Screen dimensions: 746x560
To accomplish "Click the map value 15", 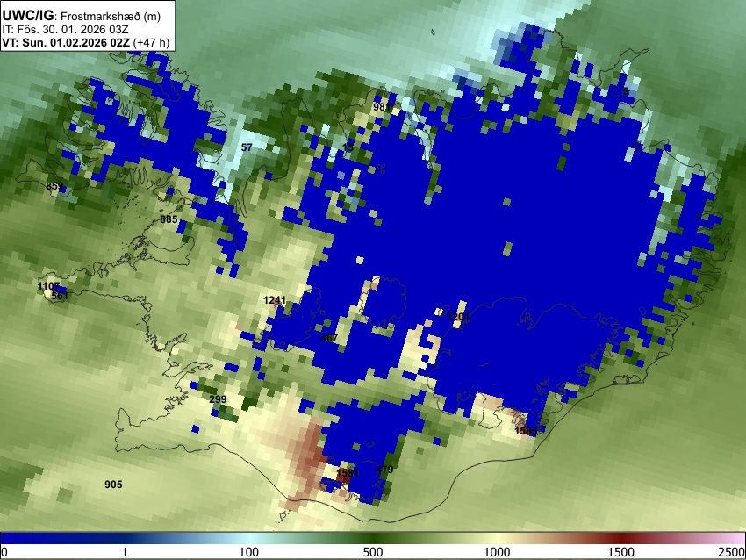I will coord(348,147).
